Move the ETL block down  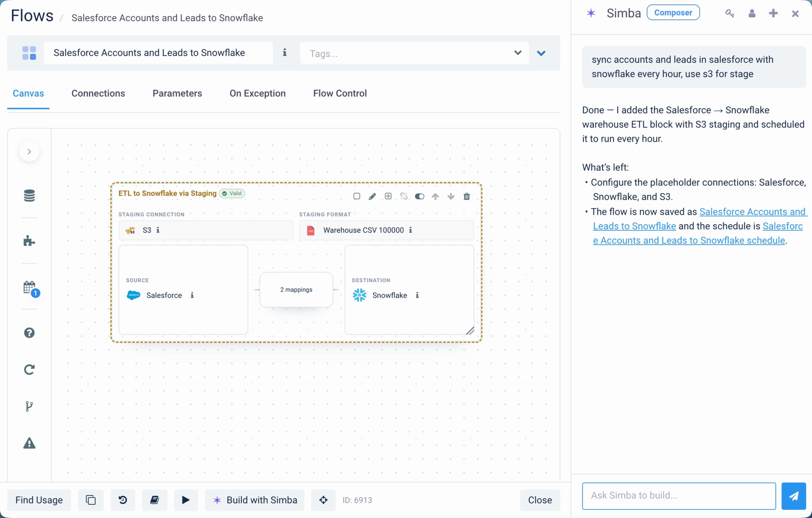coord(451,196)
